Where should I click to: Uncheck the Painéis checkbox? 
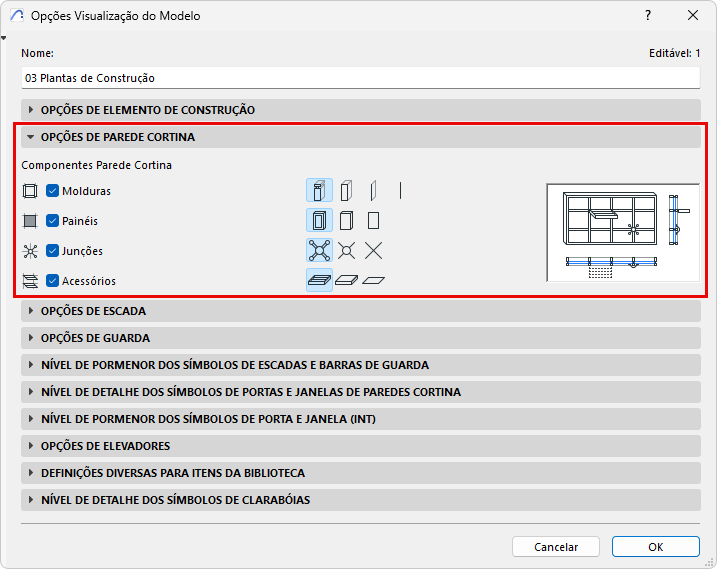point(52,221)
